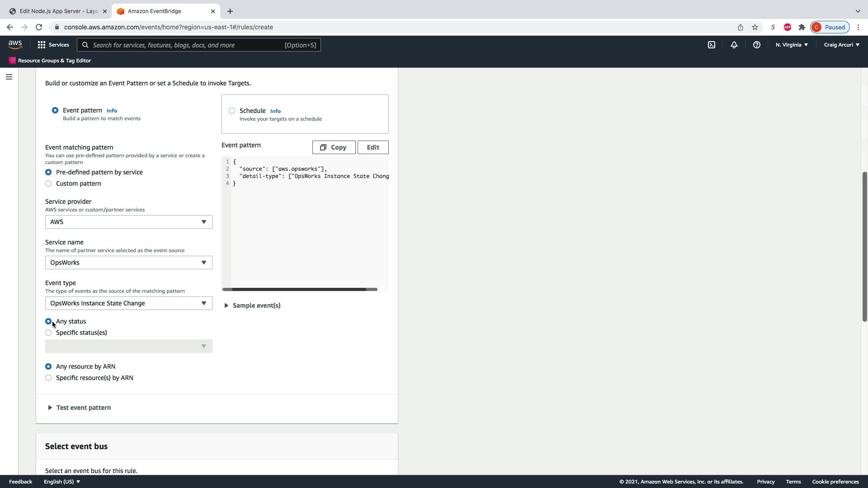Choose Custom pattern radio button
Screen dimensions: 868x488
pos(48,183)
